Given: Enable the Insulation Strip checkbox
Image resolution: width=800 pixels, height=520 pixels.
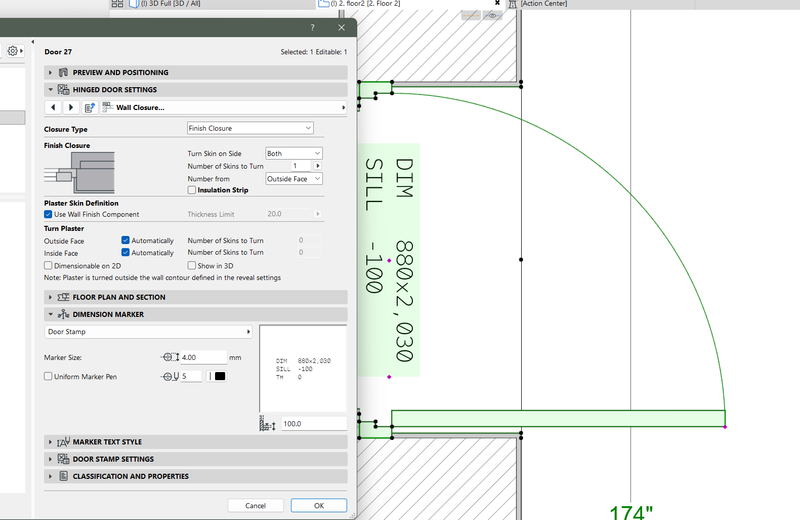Looking at the screenshot, I should coord(191,190).
